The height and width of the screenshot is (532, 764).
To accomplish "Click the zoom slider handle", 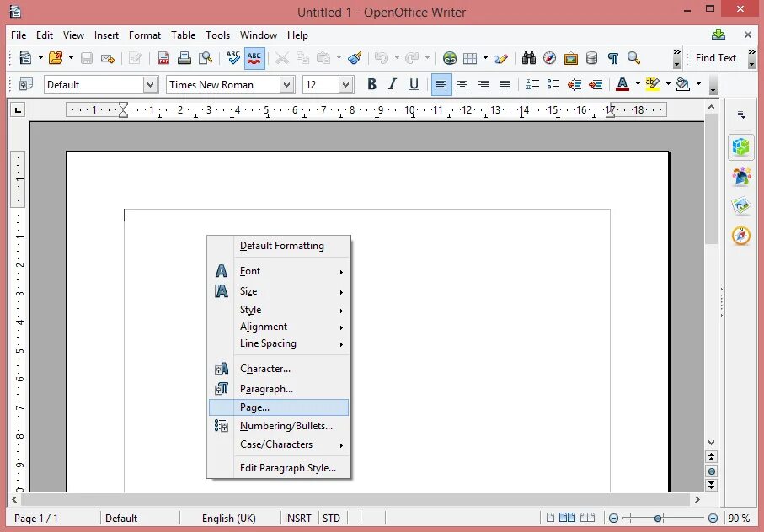I will tap(658, 519).
